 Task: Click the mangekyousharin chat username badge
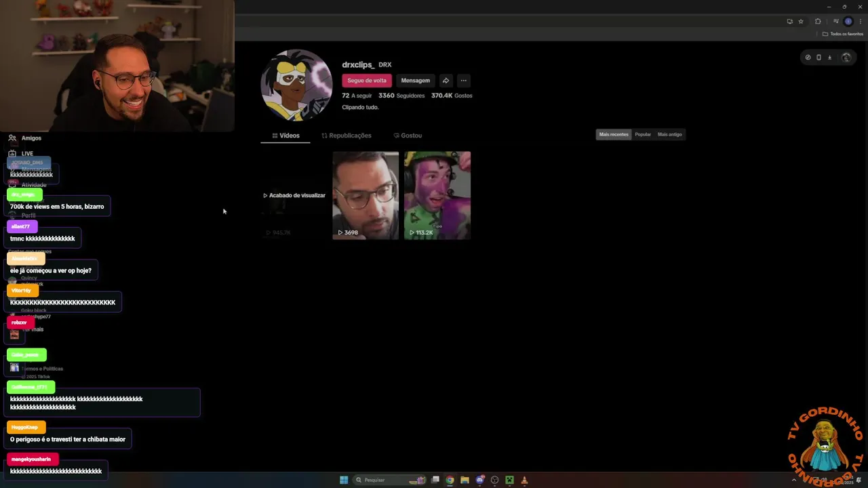click(x=31, y=459)
